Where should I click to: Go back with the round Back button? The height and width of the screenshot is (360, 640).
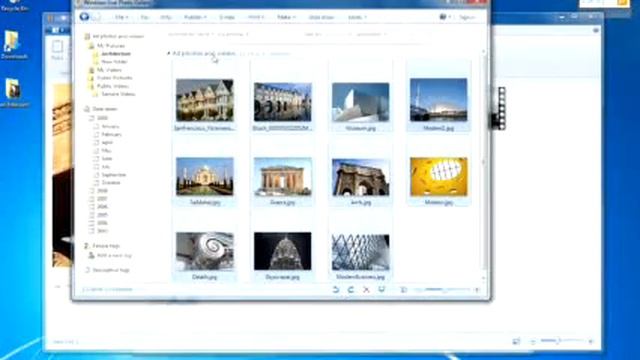tap(84, 17)
